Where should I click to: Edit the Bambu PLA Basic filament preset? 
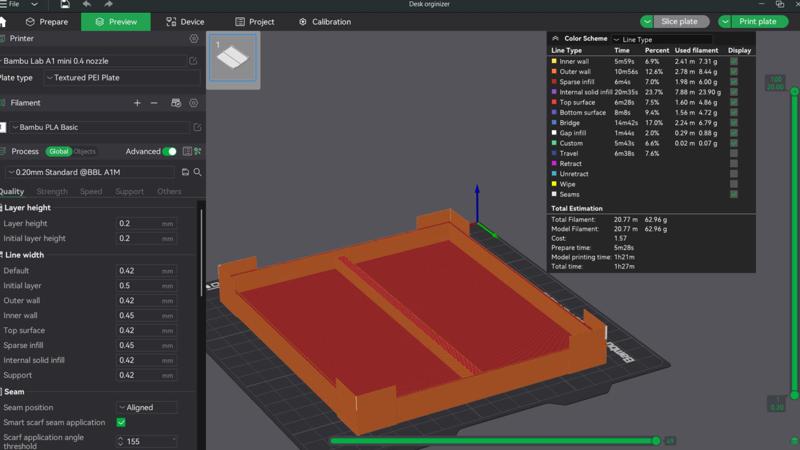[197, 128]
